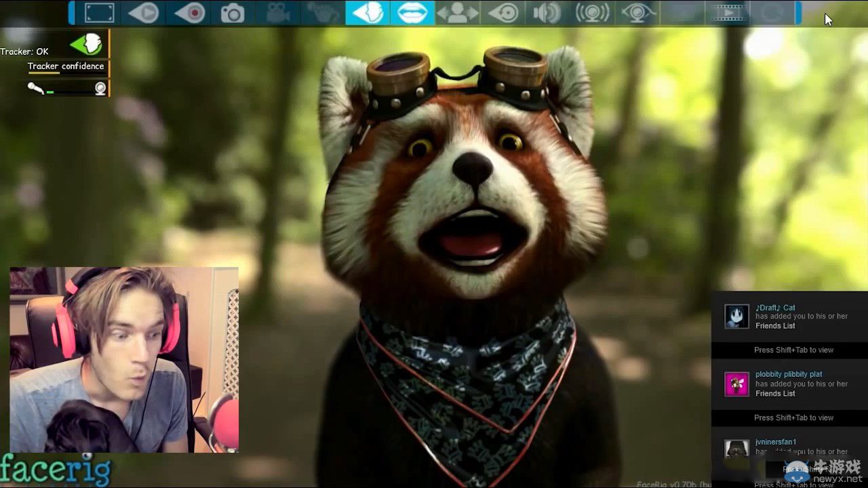Click the 'Tracker confidence' label

coord(66,66)
